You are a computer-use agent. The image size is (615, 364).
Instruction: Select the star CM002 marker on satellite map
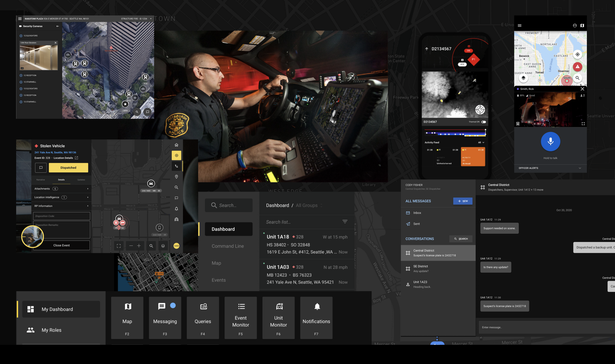click(125, 104)
